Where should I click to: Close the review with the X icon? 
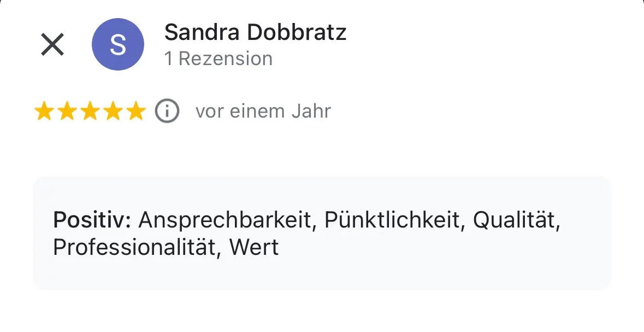point(52,44)
